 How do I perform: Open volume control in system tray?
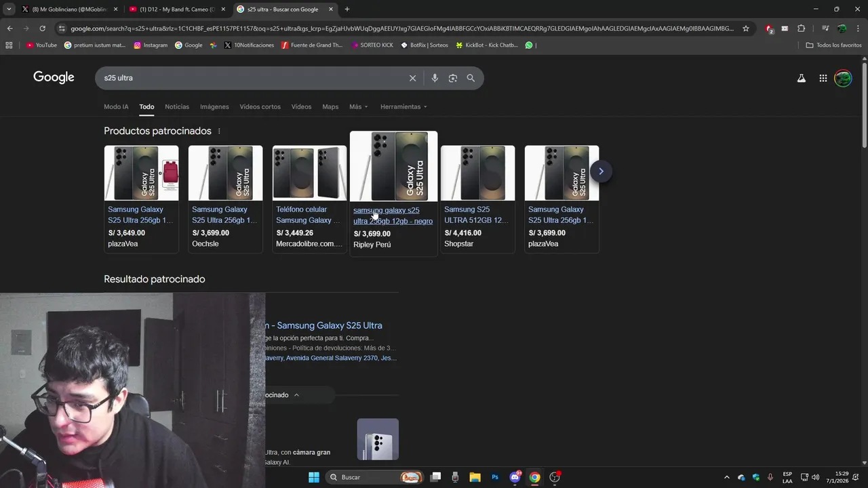click(x=816, y=477)
